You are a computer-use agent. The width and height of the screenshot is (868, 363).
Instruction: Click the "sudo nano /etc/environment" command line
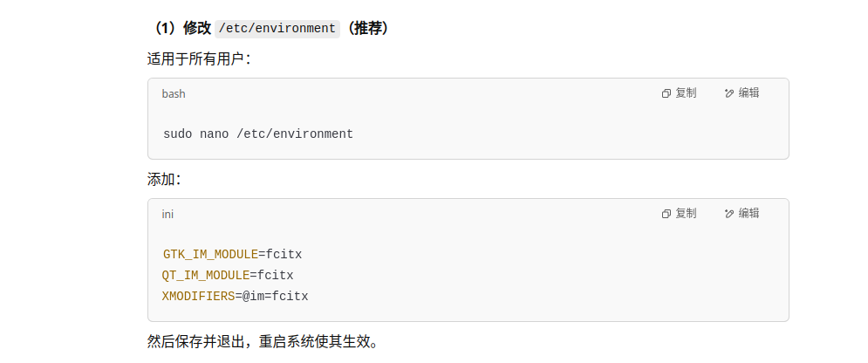pyautogui.click(x=258, y=134)
